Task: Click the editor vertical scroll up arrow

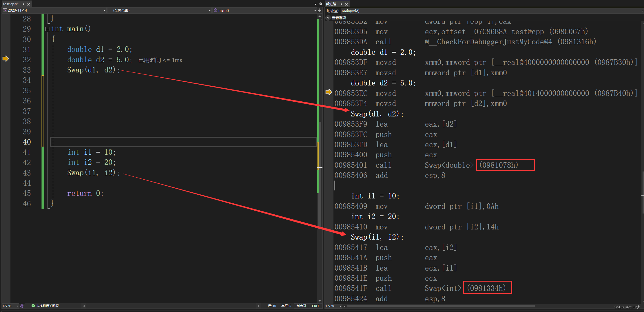Action: point(320,16)
